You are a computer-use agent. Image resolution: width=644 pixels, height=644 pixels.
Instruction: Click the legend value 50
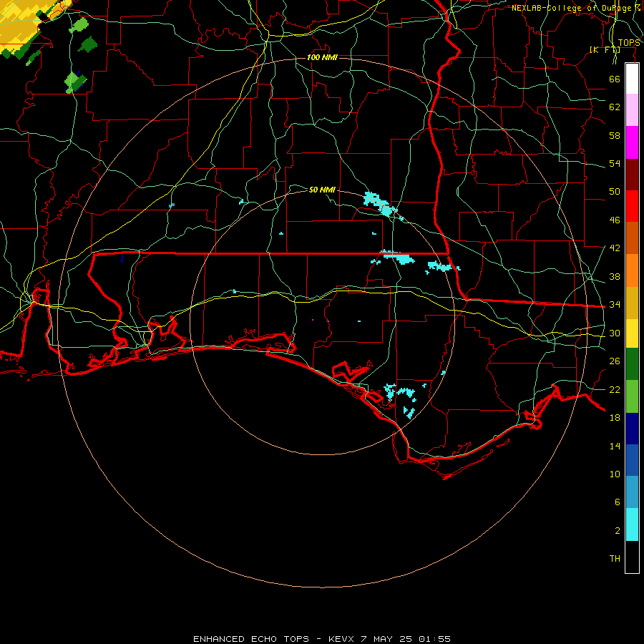(x=615, y=191)
